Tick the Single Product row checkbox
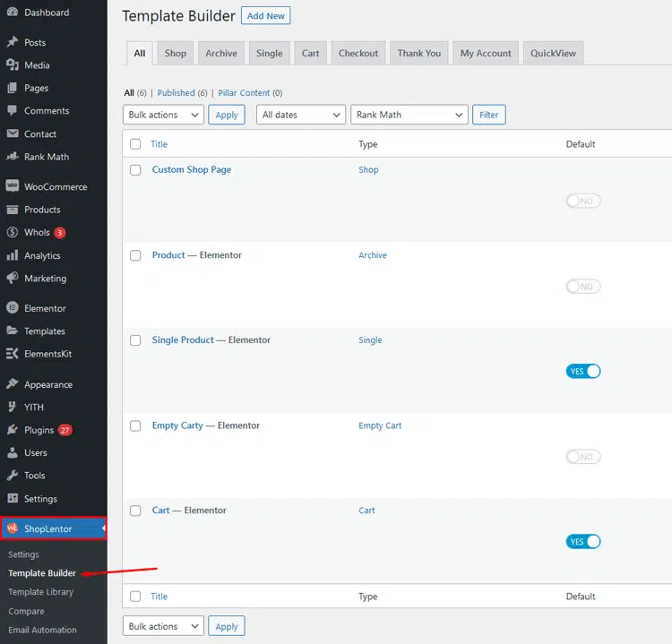672x644 pixels. click(135, 340)
